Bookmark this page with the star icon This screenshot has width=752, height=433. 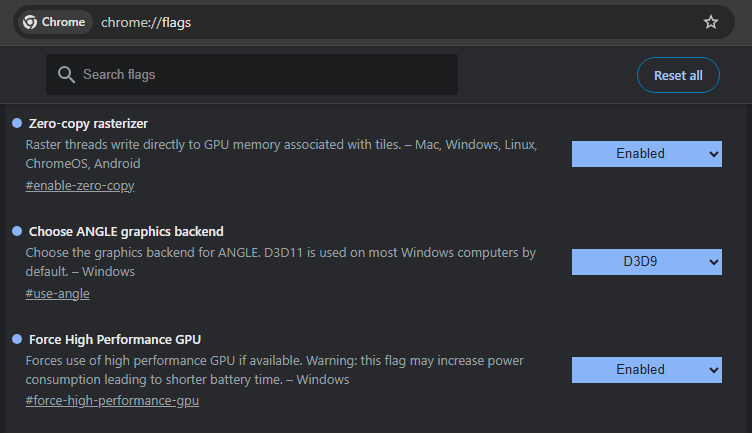pos(711,22)
